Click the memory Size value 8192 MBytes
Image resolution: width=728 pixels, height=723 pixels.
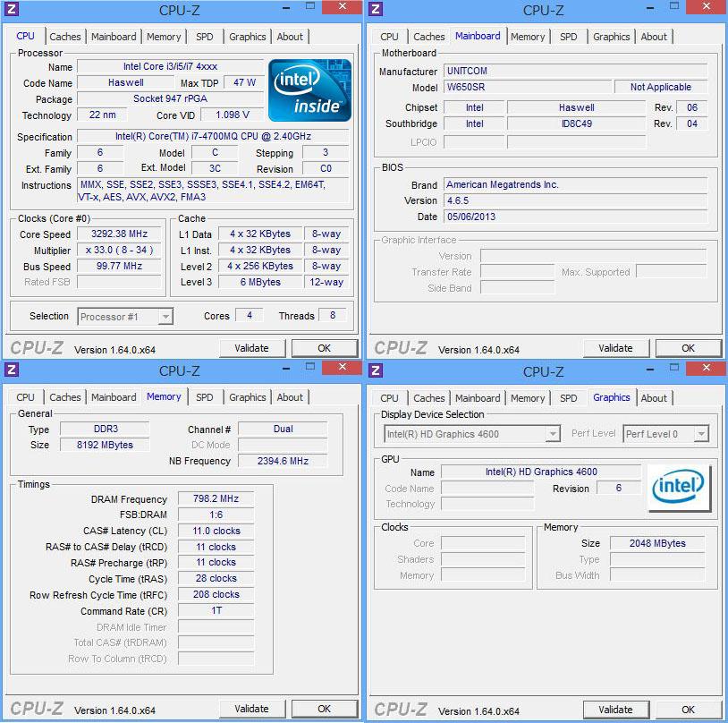pos(105,445)
